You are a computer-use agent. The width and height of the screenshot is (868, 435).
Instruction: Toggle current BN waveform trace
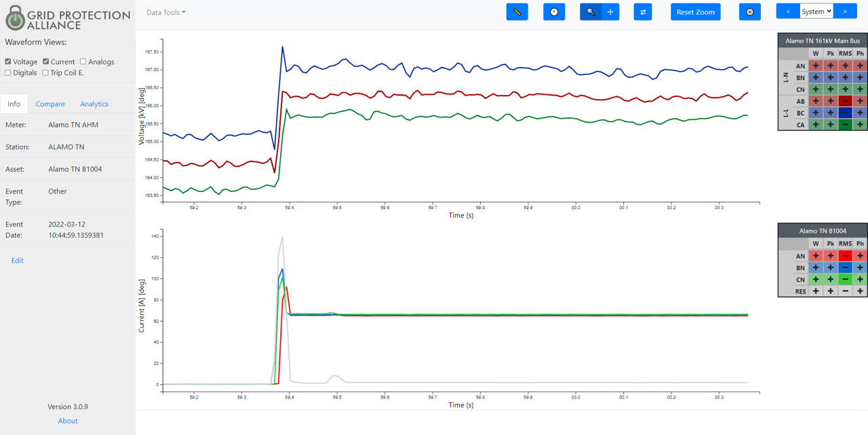coord(816,268)
